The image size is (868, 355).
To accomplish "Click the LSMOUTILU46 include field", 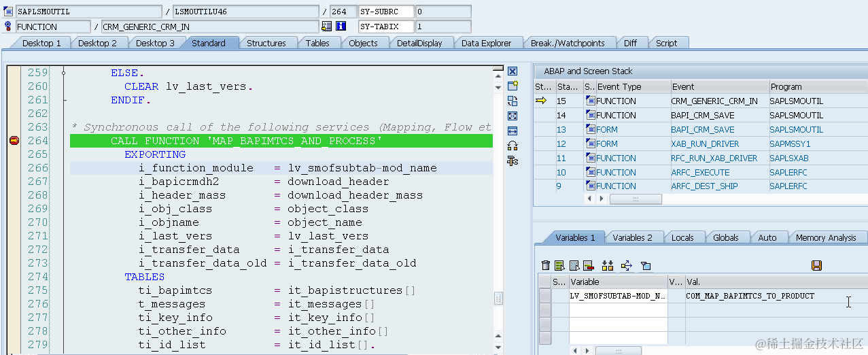I will click(245, 12).
